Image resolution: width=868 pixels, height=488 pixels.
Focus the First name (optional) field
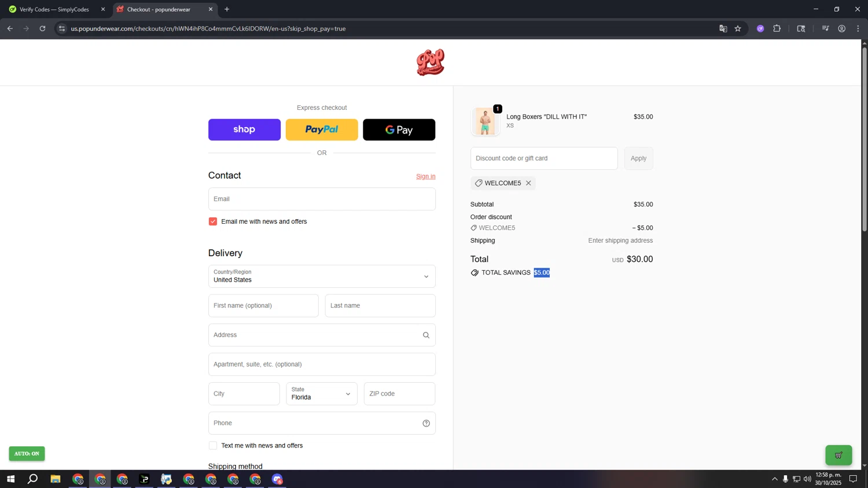click(263, 306)
